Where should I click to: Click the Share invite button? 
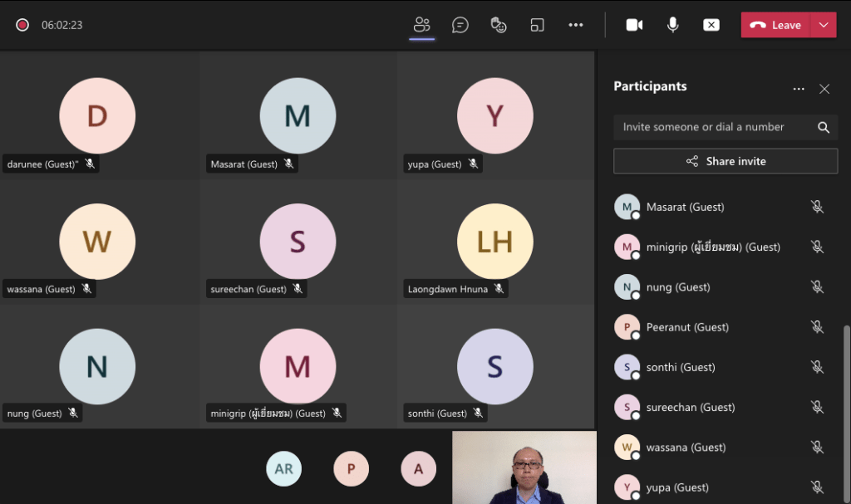726,161
